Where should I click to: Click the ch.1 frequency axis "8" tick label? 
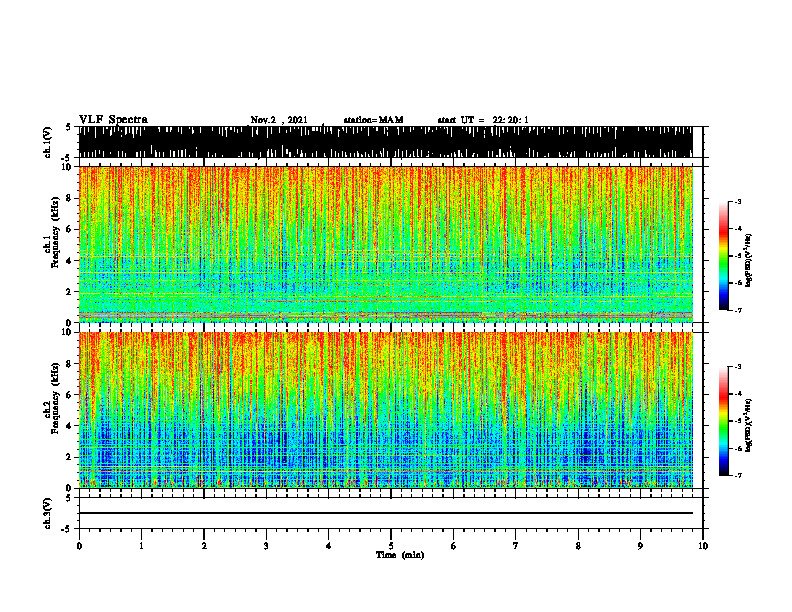pos(69,198)
